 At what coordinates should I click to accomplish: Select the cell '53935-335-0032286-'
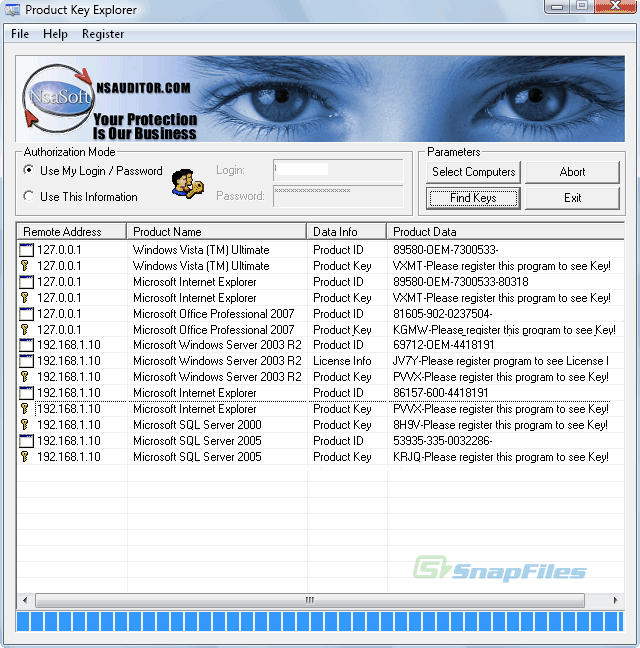[443, 441]
